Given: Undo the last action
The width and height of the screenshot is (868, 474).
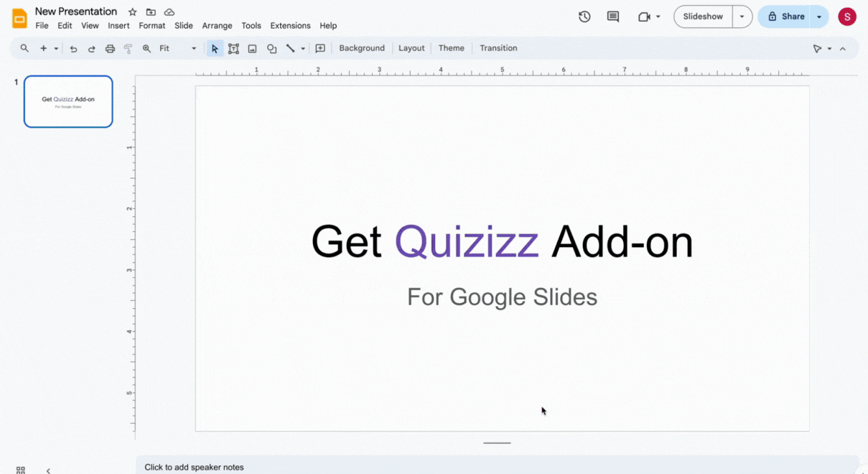Looking at the screenshot, I should tap(73, 48).
